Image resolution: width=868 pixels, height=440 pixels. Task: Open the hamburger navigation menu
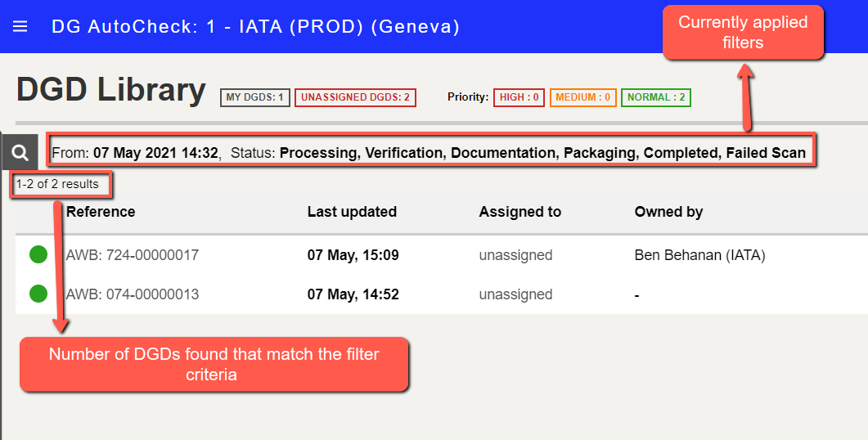[20, 26]
